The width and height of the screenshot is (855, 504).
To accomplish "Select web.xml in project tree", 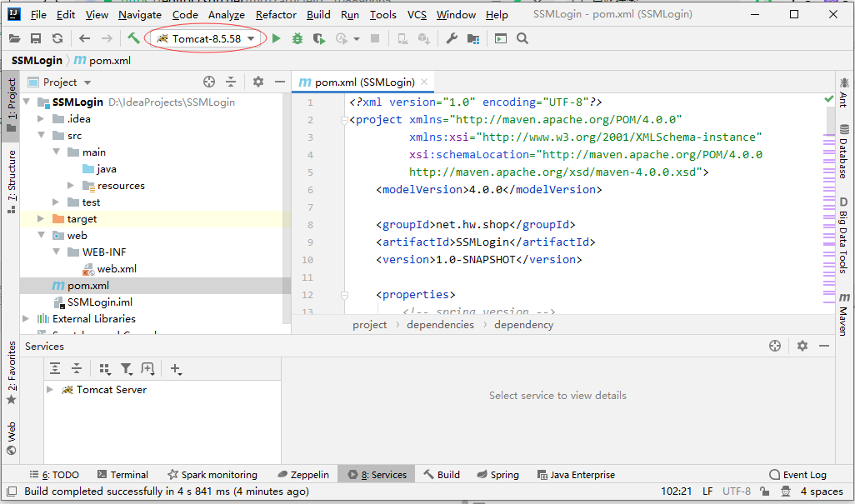I will click(117, 268).
